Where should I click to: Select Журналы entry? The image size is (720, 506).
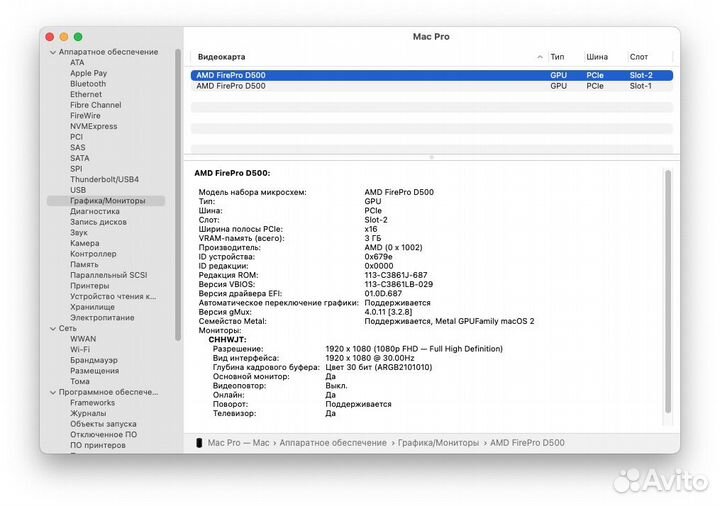pyautogui.click(x=88, y=413)
